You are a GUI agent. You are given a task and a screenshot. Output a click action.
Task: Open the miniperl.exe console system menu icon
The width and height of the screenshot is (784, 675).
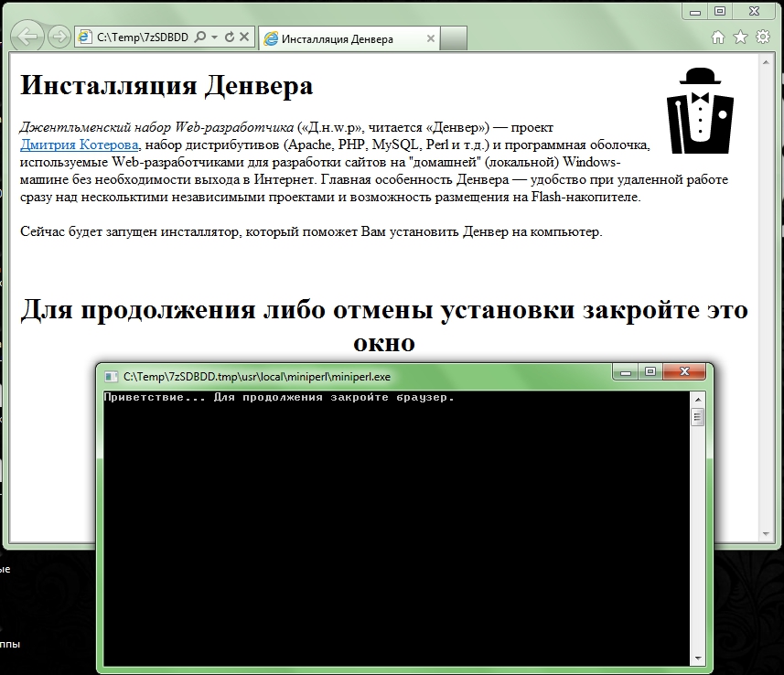pos(111,377)
